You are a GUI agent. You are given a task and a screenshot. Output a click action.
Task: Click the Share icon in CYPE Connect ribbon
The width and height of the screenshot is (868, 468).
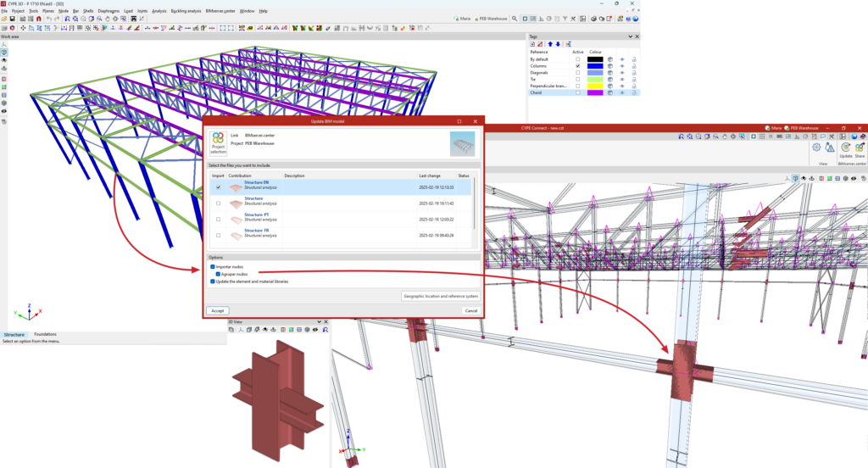click(x=860, y=149)
